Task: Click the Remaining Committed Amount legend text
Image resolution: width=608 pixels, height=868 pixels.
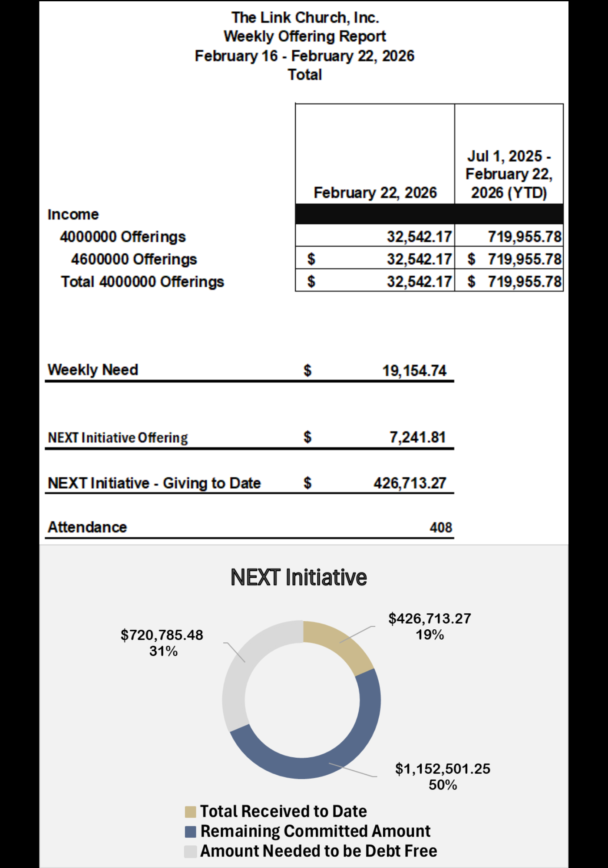Action: (315, 832)
